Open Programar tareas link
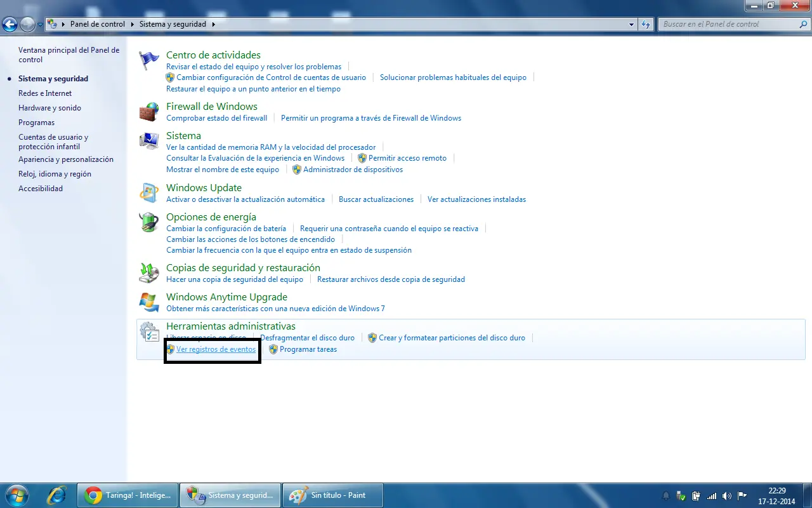This screenshot has width=812, height=508. (x=308, y=349)
